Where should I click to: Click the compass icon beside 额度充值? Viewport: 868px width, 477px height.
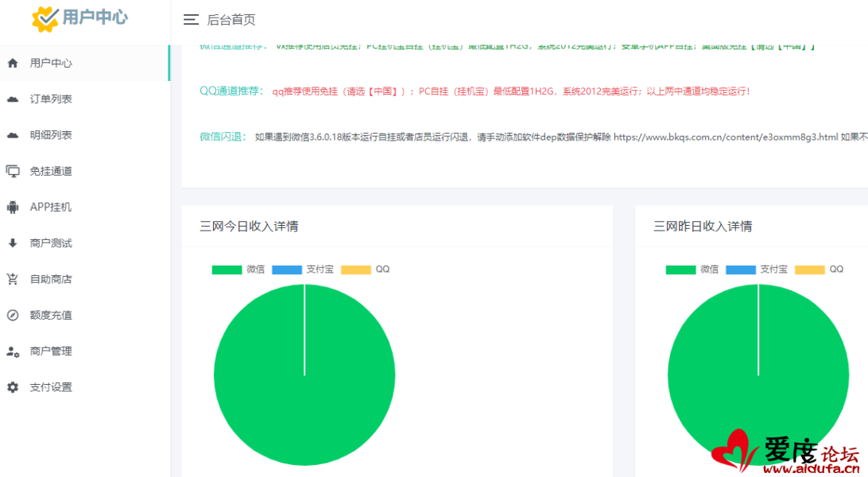[x=13, y=315]
